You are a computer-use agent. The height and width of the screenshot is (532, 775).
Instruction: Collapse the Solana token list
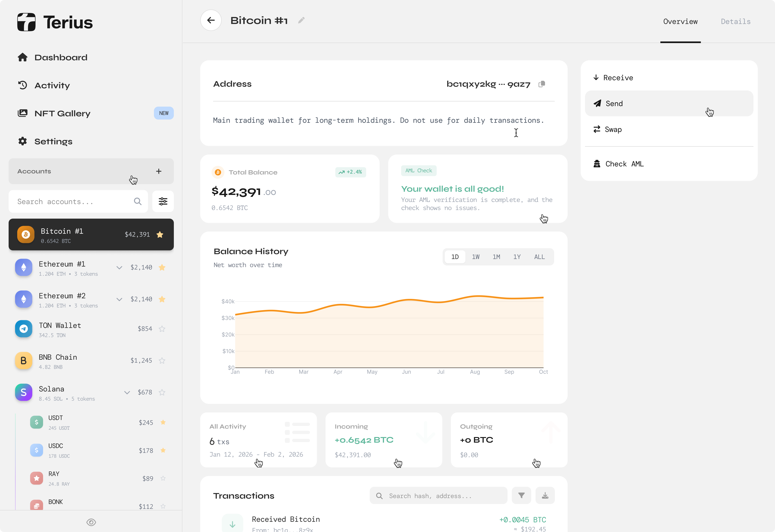[127, 392]
